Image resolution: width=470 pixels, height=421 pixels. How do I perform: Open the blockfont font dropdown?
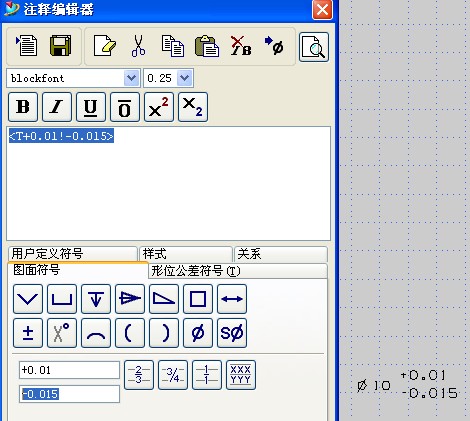[x=131, y=78]
